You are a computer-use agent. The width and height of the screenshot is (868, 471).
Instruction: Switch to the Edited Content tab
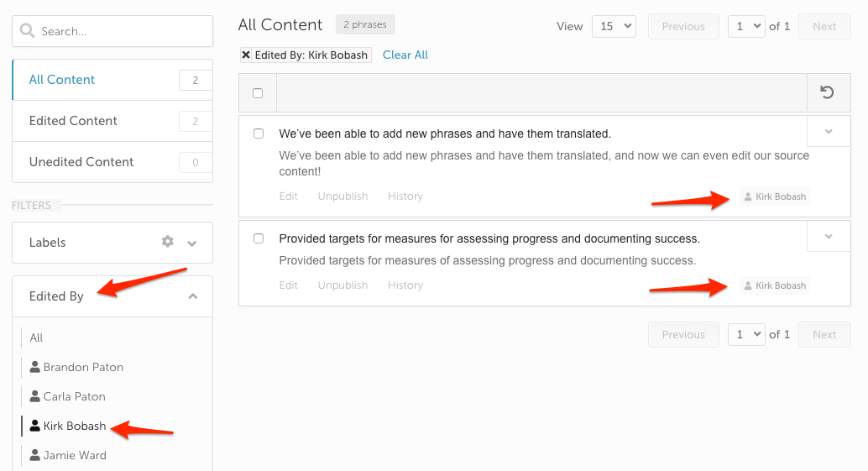pos(112,121)
